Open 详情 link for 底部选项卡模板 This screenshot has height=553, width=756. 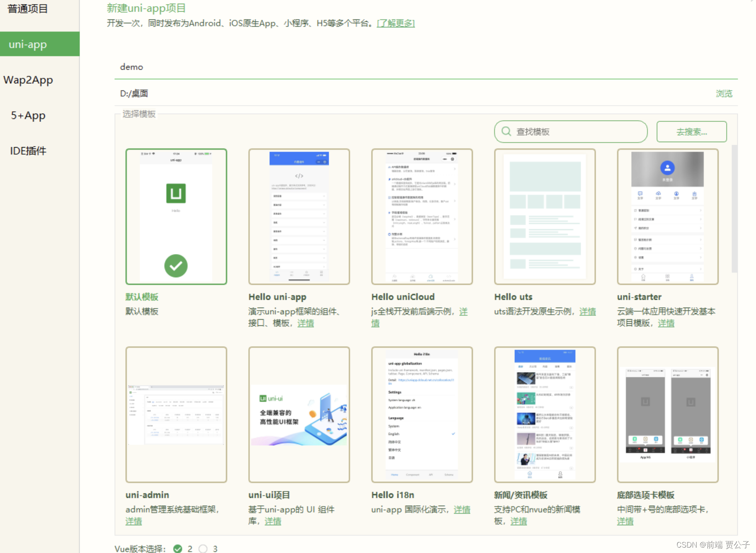coord(625,521)
